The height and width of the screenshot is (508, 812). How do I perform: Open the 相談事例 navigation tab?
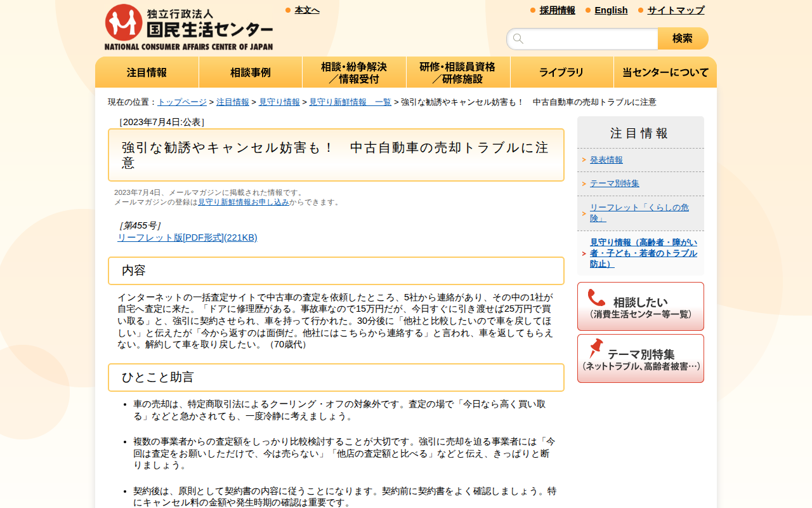pos(251,72)
